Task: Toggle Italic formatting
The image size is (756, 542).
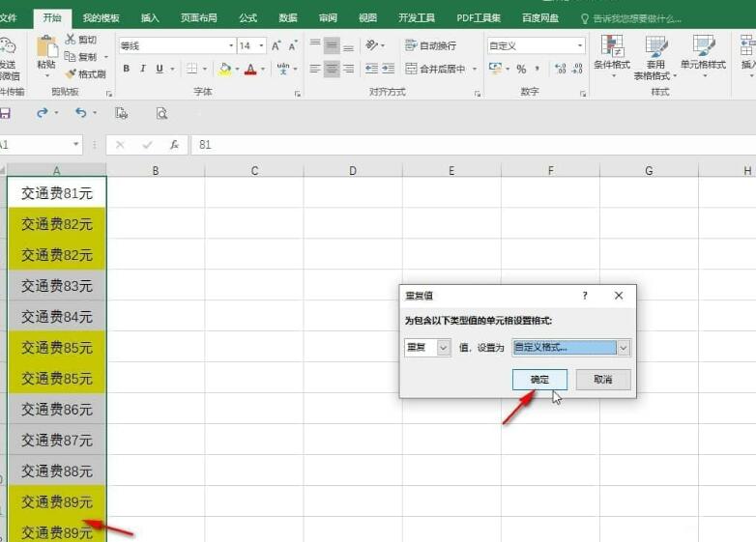Action: (142, 69)
